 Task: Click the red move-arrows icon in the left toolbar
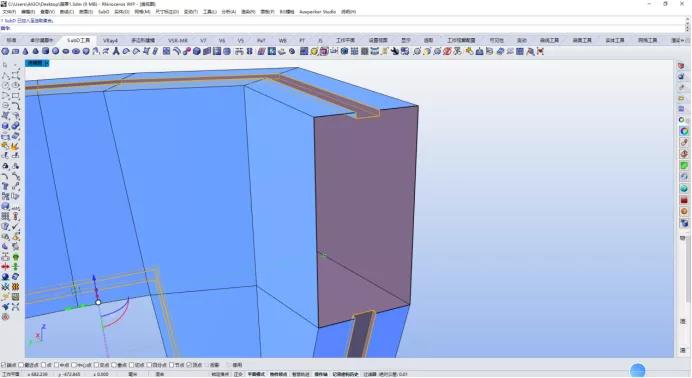pyautogui.click(x=5, y=267)
